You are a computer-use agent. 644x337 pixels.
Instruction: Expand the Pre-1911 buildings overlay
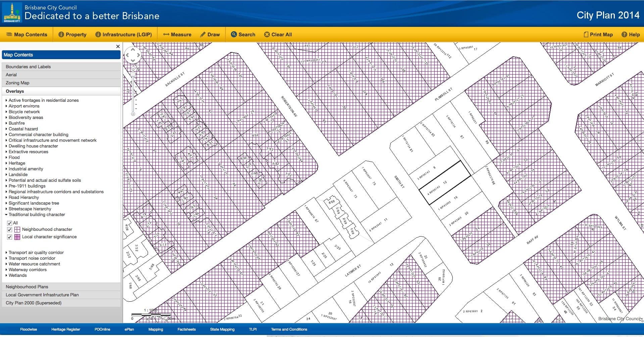pos(6,186)
